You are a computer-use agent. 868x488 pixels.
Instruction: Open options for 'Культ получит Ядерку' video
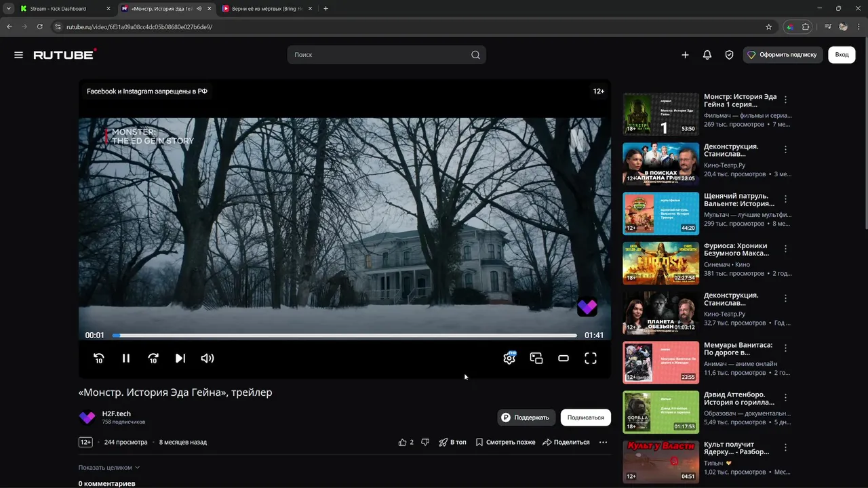[x=786, y=447]
